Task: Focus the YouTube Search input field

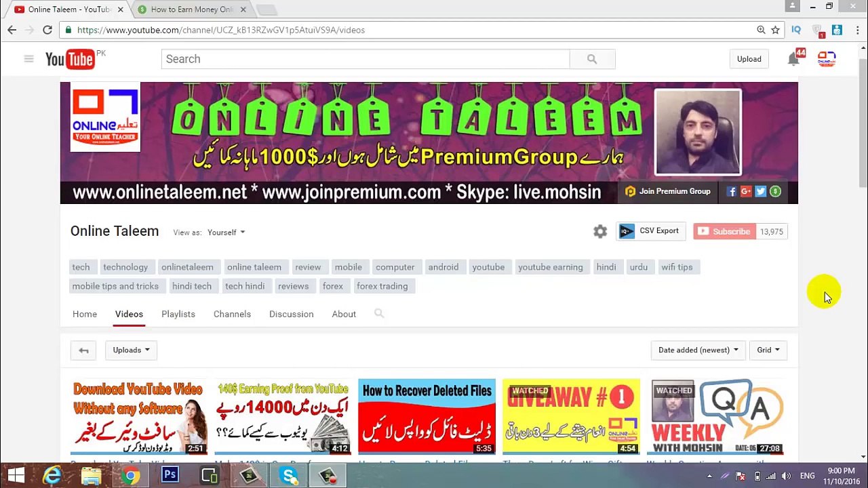Action: (366, 59)
